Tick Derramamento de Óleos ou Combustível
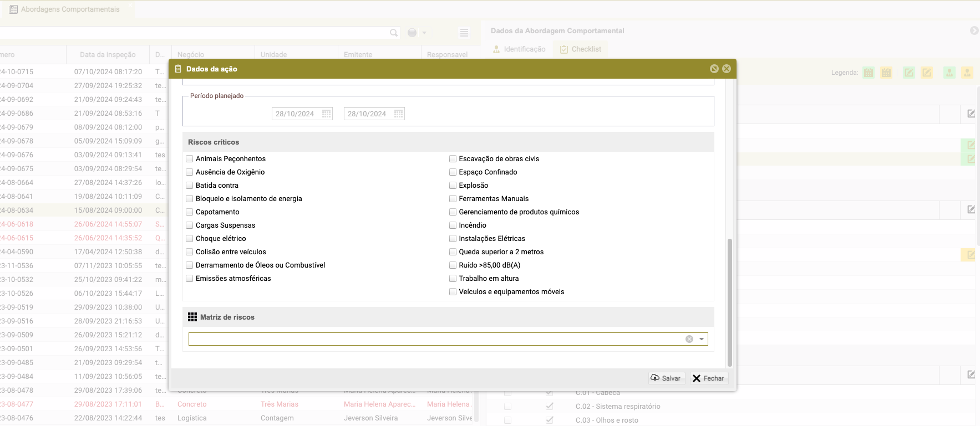The image size is (980, 426). tap(190, 265)
